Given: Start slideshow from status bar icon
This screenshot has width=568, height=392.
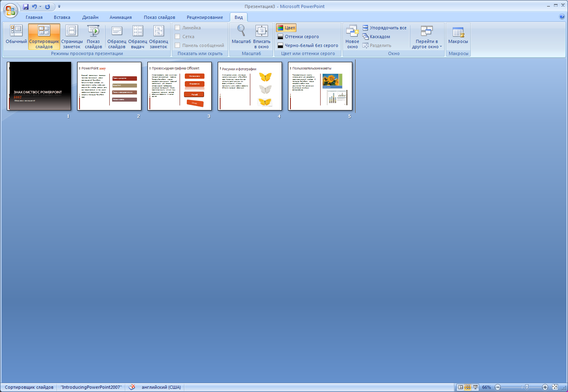Looking at the screenshot, I should [x=476, y=387].
